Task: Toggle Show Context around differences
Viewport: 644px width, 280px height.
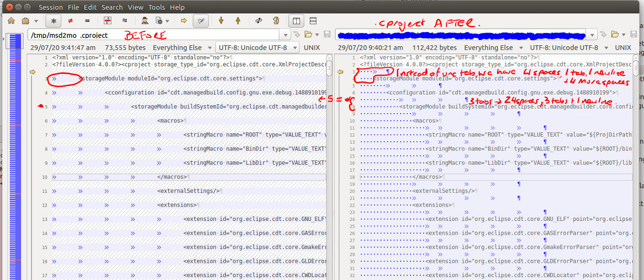Action: coord(108,21)
